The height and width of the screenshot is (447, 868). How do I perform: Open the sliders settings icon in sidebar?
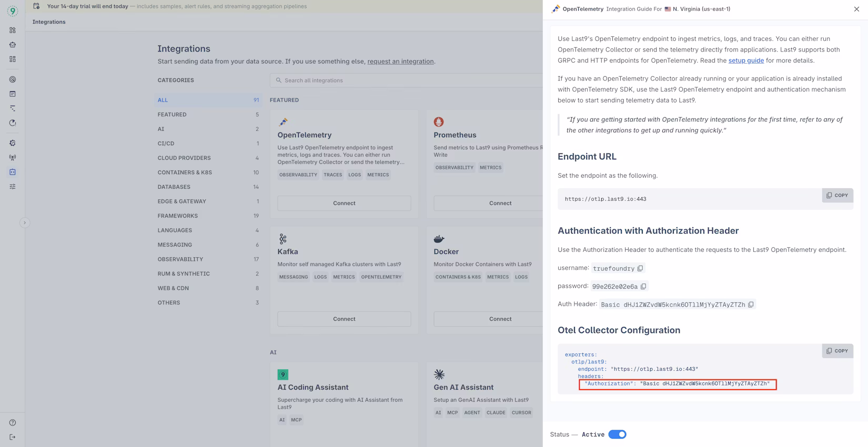tap(13, 186)
